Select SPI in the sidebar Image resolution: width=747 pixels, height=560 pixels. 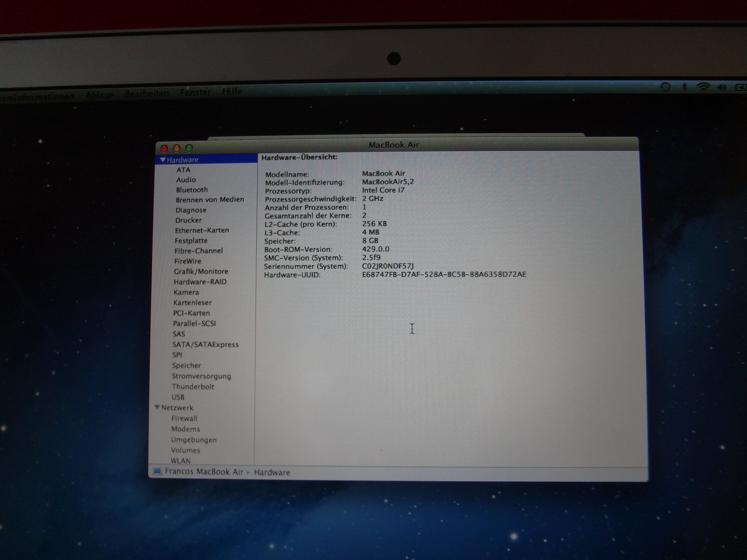[177, 355]
